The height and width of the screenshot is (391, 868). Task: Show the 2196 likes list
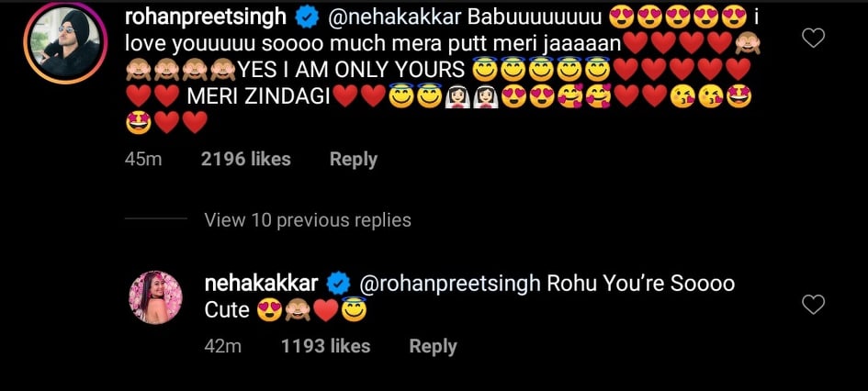point(245,159)
